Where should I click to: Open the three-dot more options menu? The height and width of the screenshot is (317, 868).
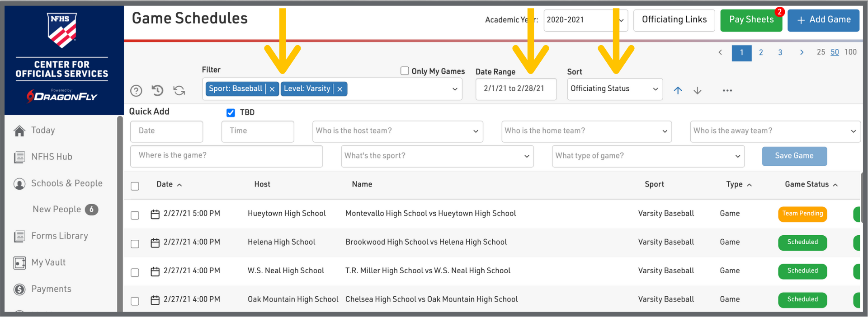pos(727,90)
